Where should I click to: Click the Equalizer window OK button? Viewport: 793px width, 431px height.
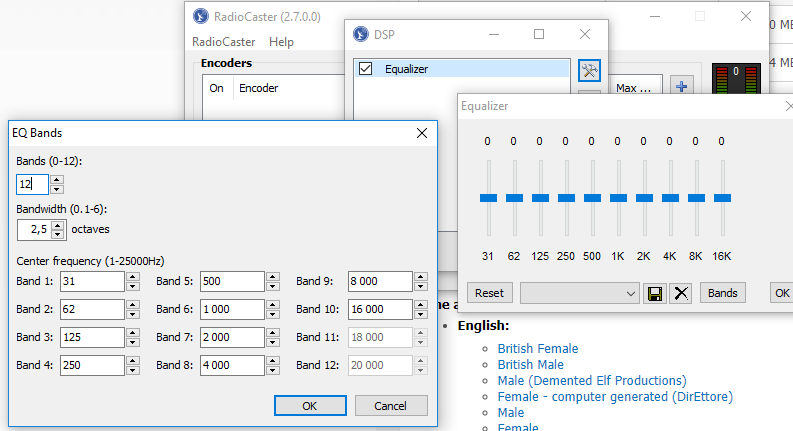(x=781, y=293)
